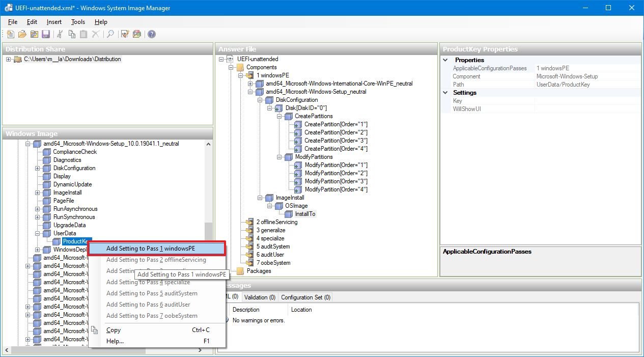
Task: Click the Components folder icon in Answer File
Action: (240, 67)
